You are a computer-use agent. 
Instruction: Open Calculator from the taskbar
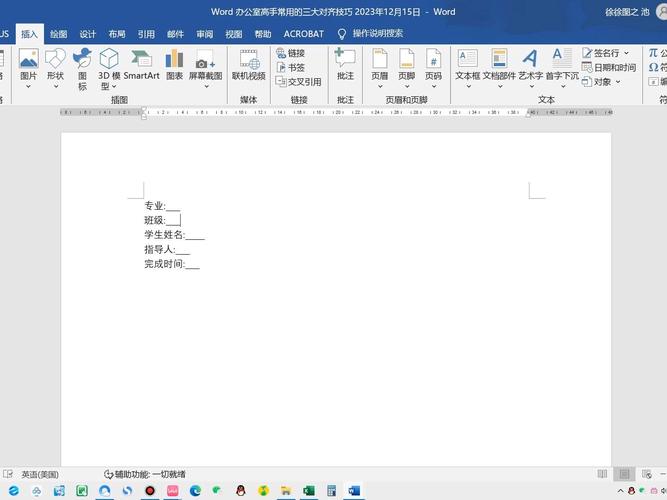[x=331, y=491]
